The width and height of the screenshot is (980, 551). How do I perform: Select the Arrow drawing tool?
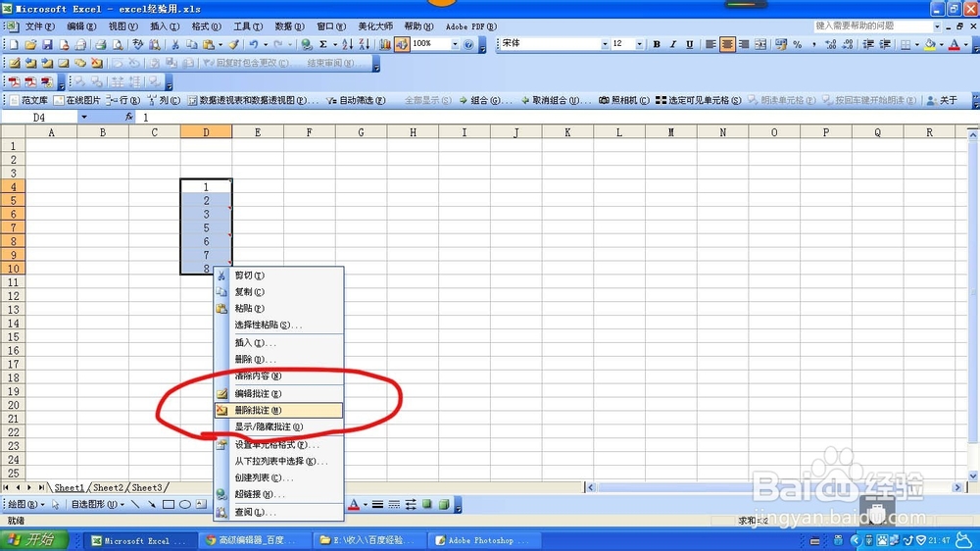151,504
